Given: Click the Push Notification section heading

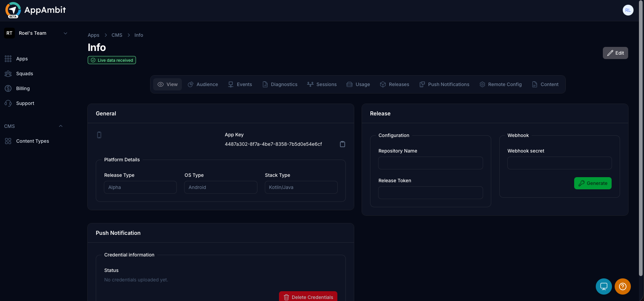Looking at the screenshot, I should pyautogui.click(x=118, y=233).
